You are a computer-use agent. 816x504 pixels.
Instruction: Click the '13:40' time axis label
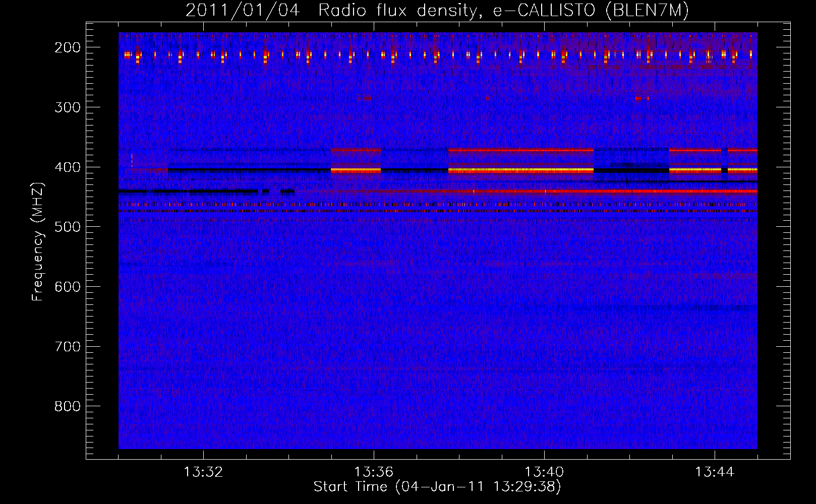tap(544, 472)
